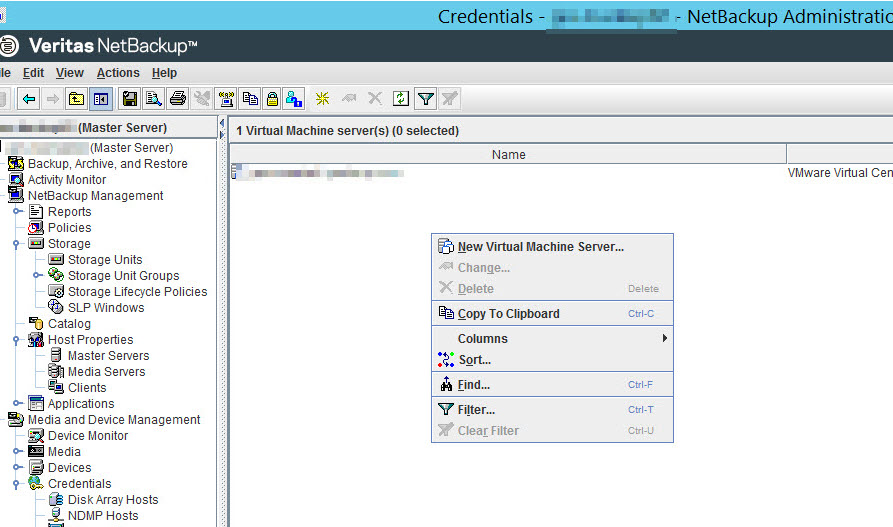The image size is (893, 527).
Task: Click the Back arrow toolbar icon
Action: coord(28,99)
